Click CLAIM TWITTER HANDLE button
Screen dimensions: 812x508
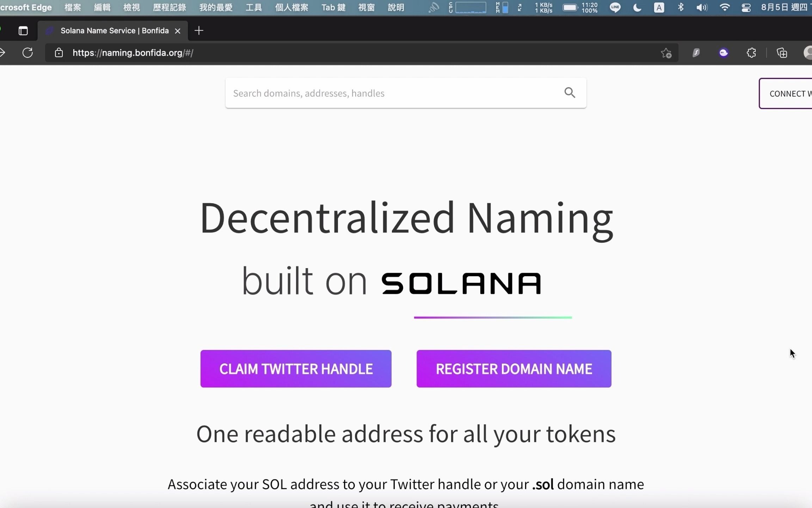(x=296, y=369)
